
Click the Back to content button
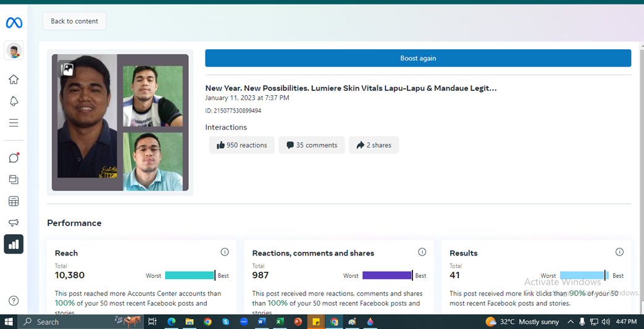pos(74,21)
